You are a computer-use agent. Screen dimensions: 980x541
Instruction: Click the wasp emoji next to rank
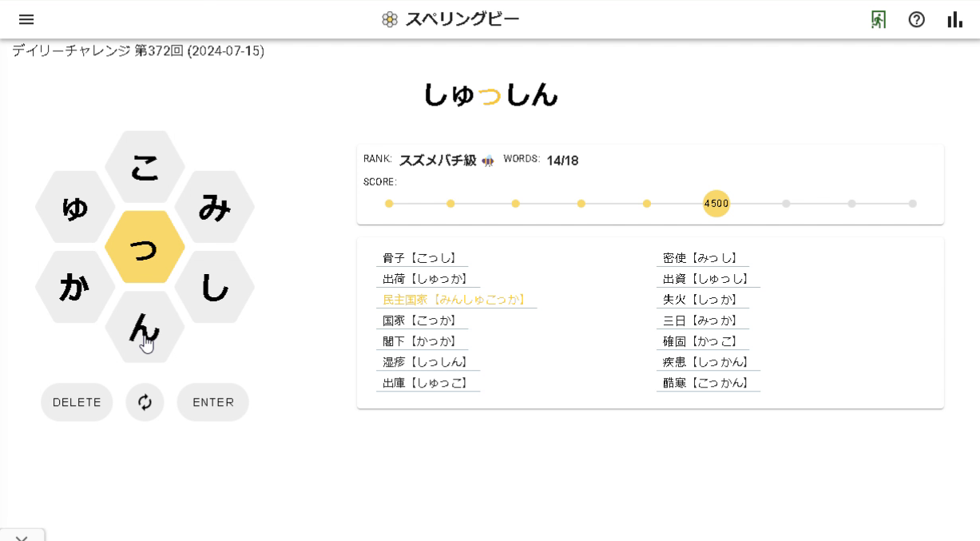click(x=487, y=159)
